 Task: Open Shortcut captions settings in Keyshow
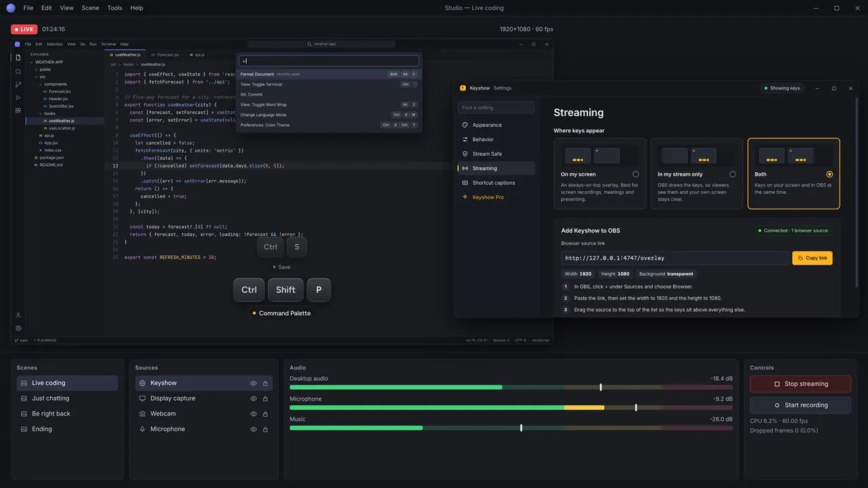[x=496, y=183]
